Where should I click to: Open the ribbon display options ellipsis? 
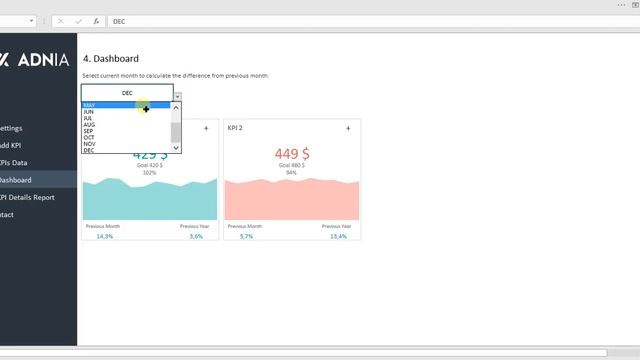(x=621, y=5)
